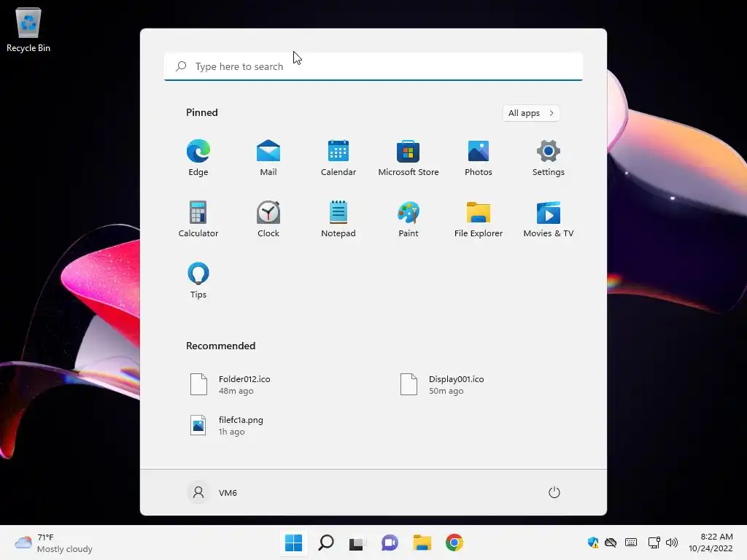
Task: Launch Movies & TV
Action: pyautogui.click(x=549, y=219)
